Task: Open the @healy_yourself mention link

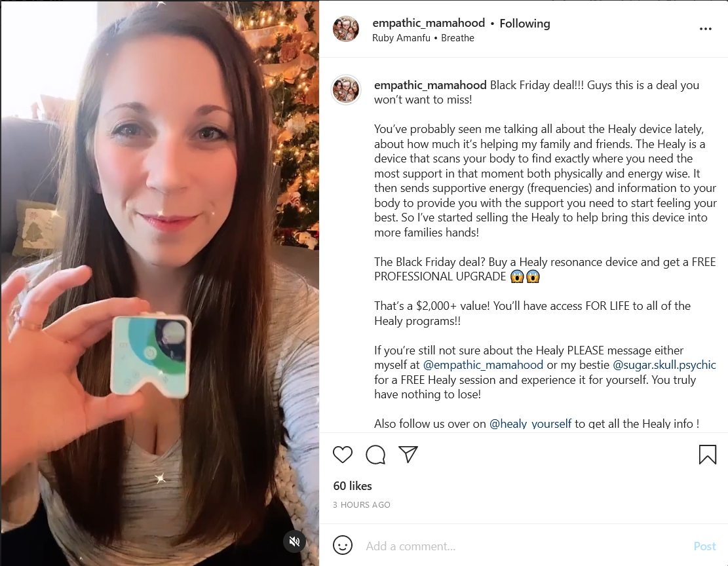Action: coord(530,423)
